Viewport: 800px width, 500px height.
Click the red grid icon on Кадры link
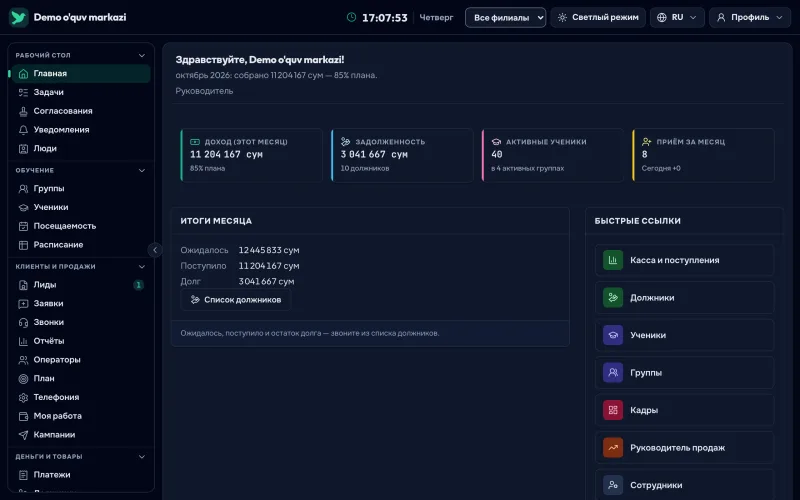click(613, 410)
